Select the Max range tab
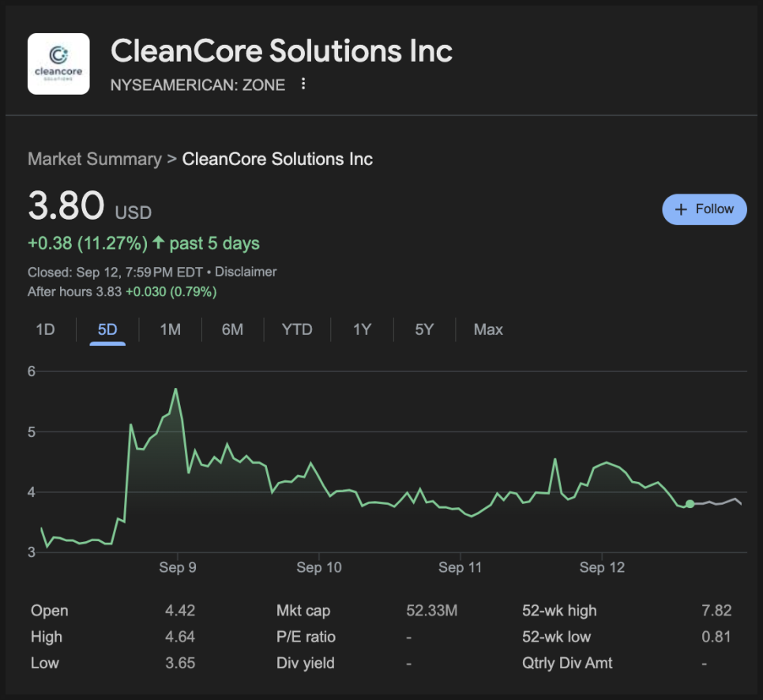 (x=488, y=329)
